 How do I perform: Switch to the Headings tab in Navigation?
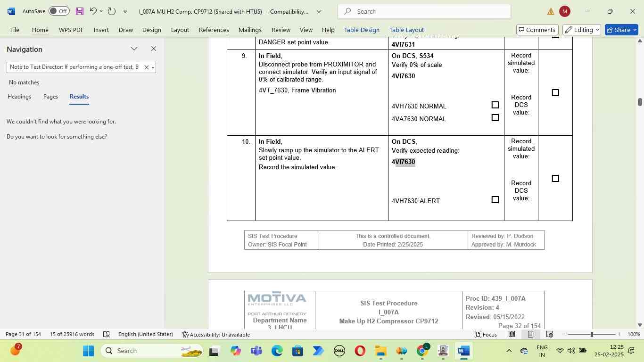point(19,97)
